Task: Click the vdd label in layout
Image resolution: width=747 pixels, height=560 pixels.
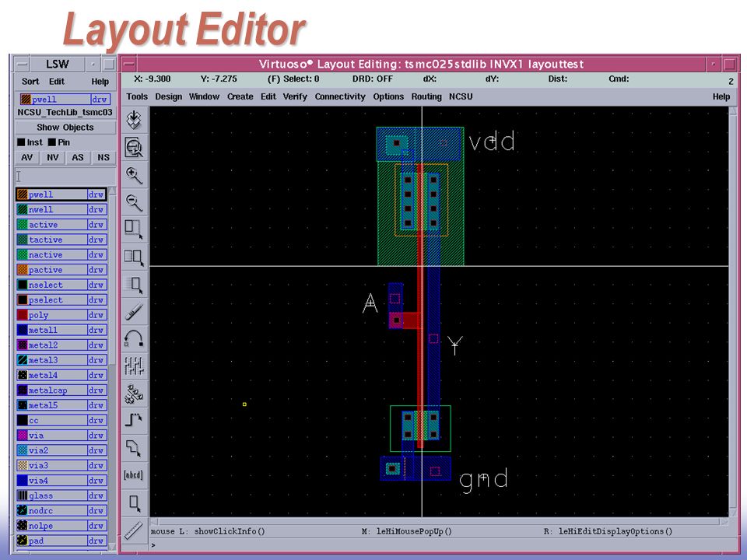Action: pyautogui.click(x=492, y=142)
